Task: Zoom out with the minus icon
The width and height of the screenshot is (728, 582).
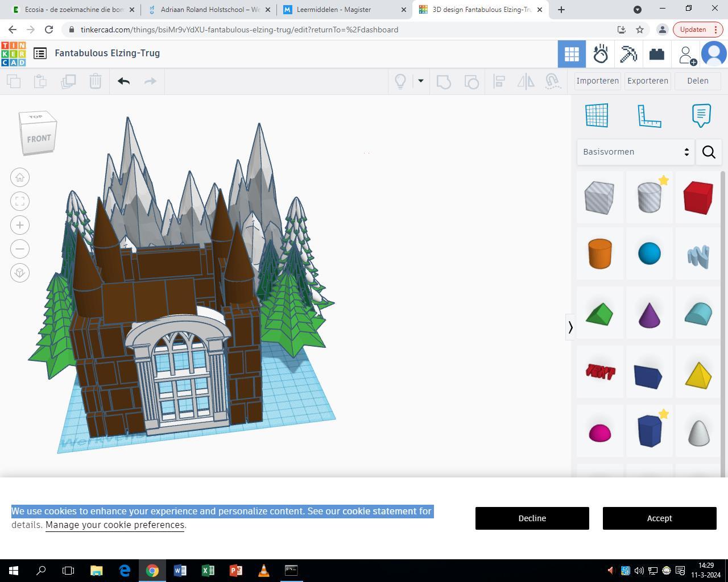Action: coord(20,249)
